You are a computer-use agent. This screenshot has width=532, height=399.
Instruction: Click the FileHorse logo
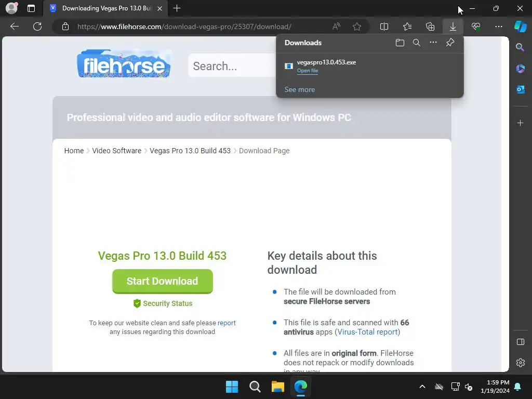124,64
